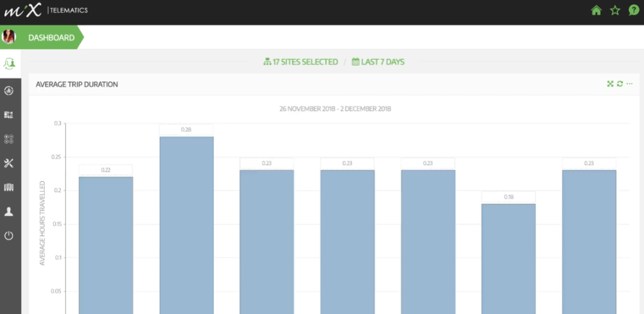Click the highlighted sidebar icon with user and arrows
Viewport: 644px width, 314px height.
(9, 63)
